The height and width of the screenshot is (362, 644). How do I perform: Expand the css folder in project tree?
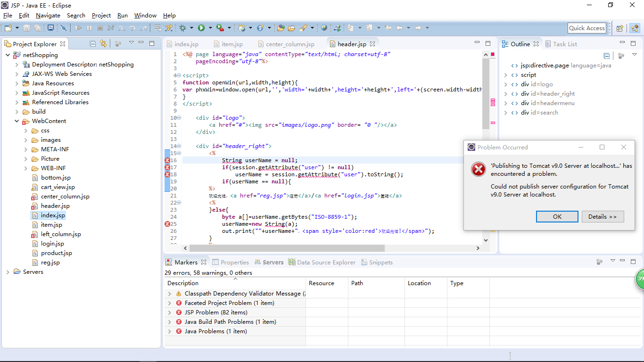tap(26, 131)
